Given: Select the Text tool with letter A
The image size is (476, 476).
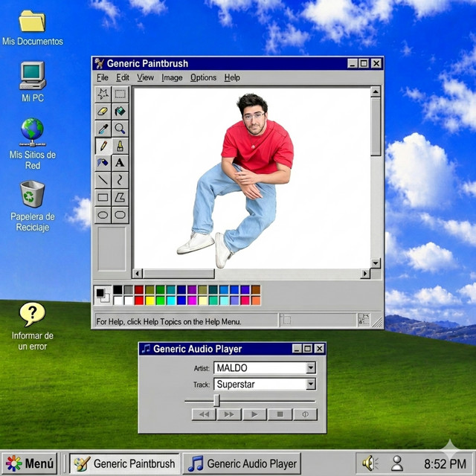Looking at the screenshot, I should pyautogui.click(x=120, y=163).
